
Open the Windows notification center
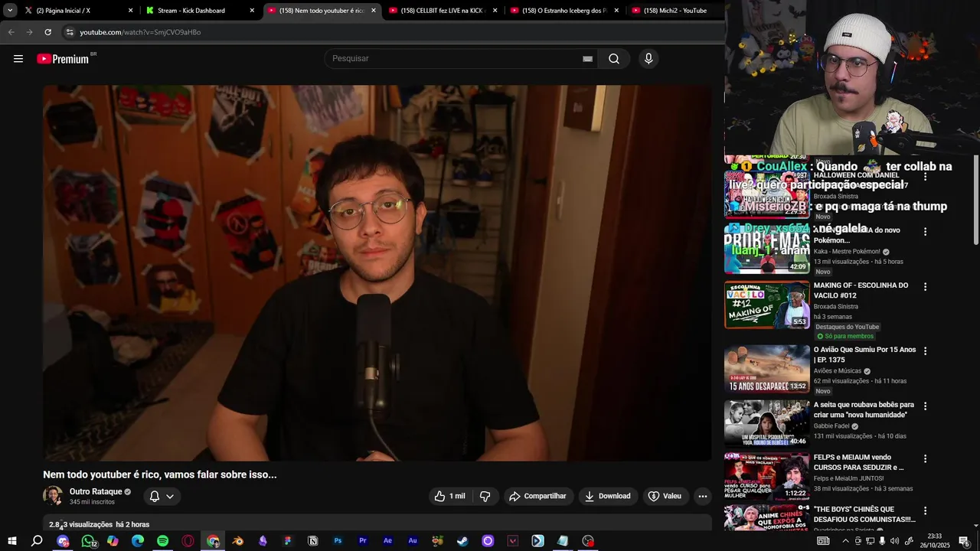pyautogui.click(x=964, y=541)
